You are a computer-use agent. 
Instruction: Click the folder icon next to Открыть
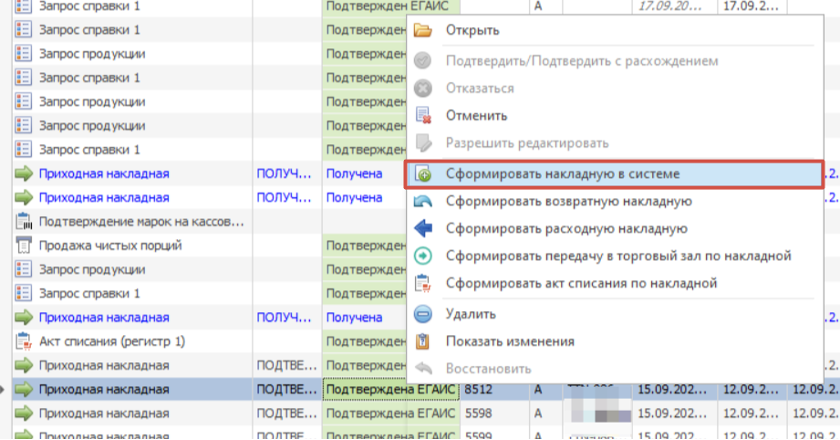click(x=423, y=30)
